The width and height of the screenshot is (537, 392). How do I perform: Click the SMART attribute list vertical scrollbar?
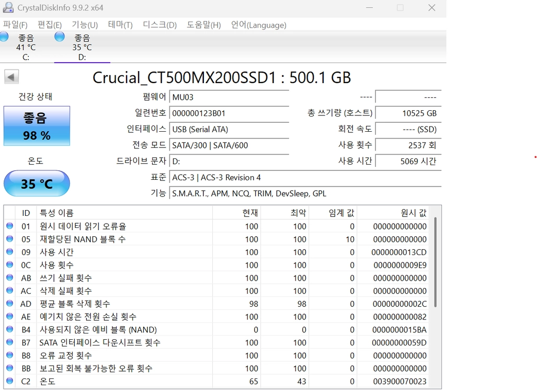(435, 262)
